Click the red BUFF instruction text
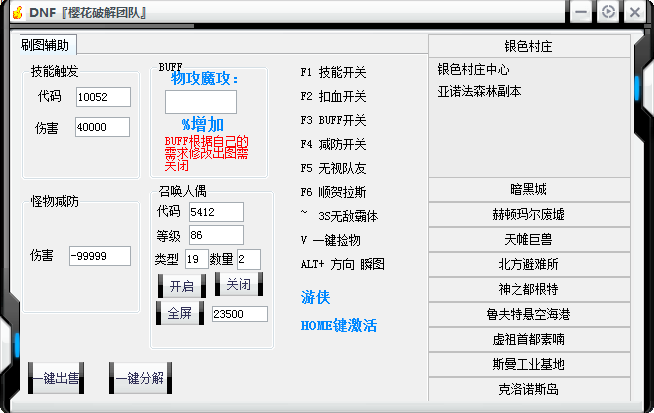Viewport: 654px width, 413px height. tap(206, 154)
